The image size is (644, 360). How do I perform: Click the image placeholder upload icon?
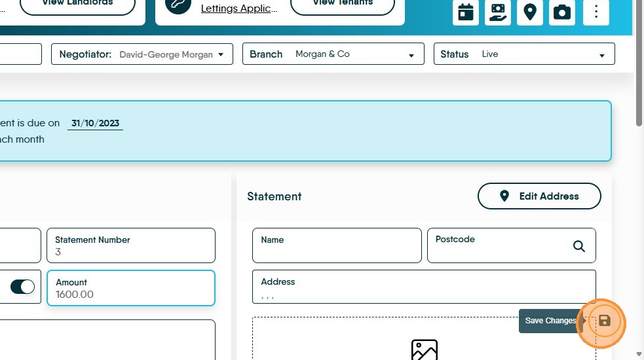click(425, 350)
